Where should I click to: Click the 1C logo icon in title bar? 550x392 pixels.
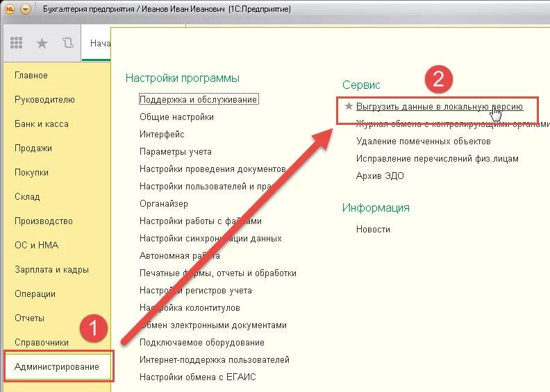[10, 9]
